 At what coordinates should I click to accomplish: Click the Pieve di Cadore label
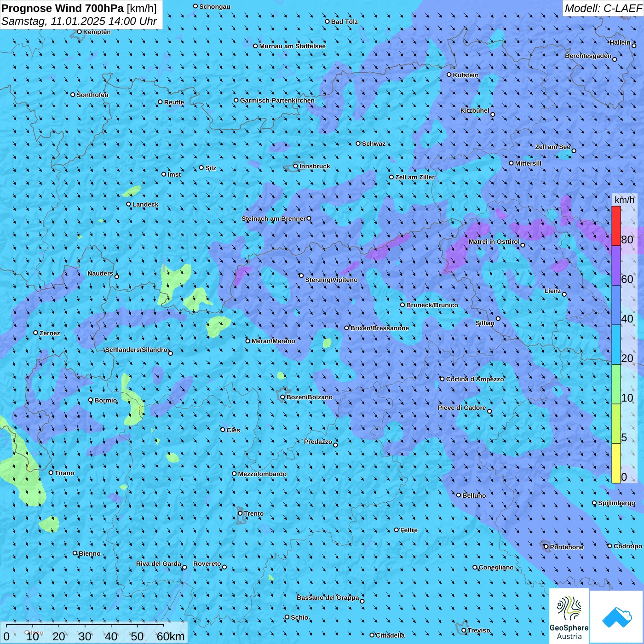[x=462, y=408]
